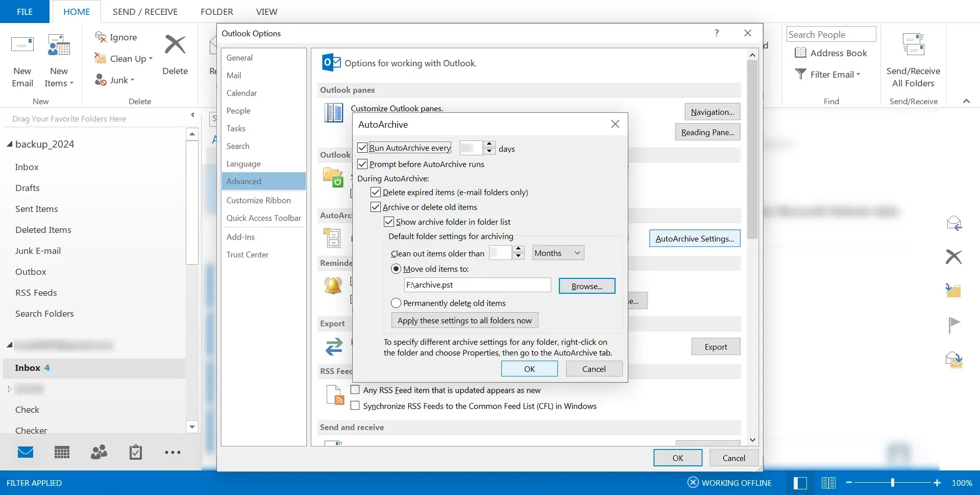Click the move to folder icon at right edge
980x495 pixels.
[x=953, y=290]
